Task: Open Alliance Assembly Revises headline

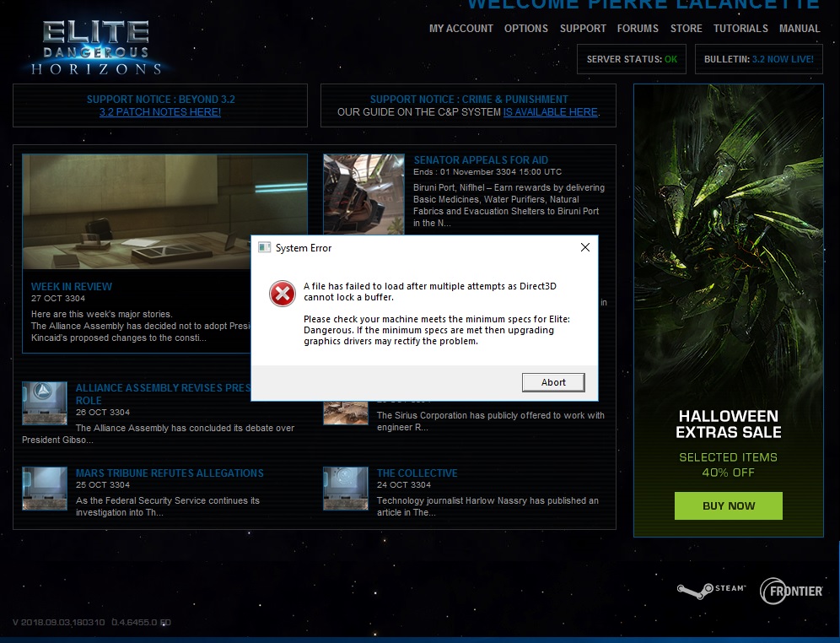Action: (163, 394)
